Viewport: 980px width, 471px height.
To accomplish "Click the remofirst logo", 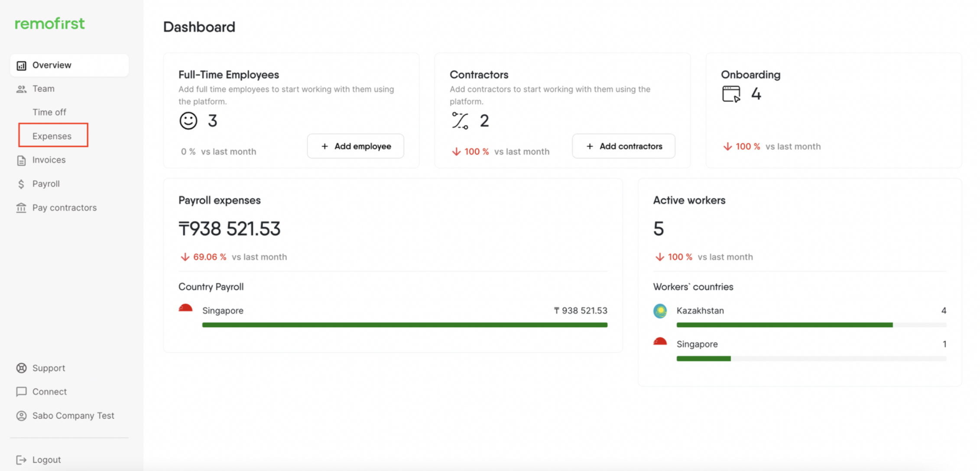I will [50, 23].
